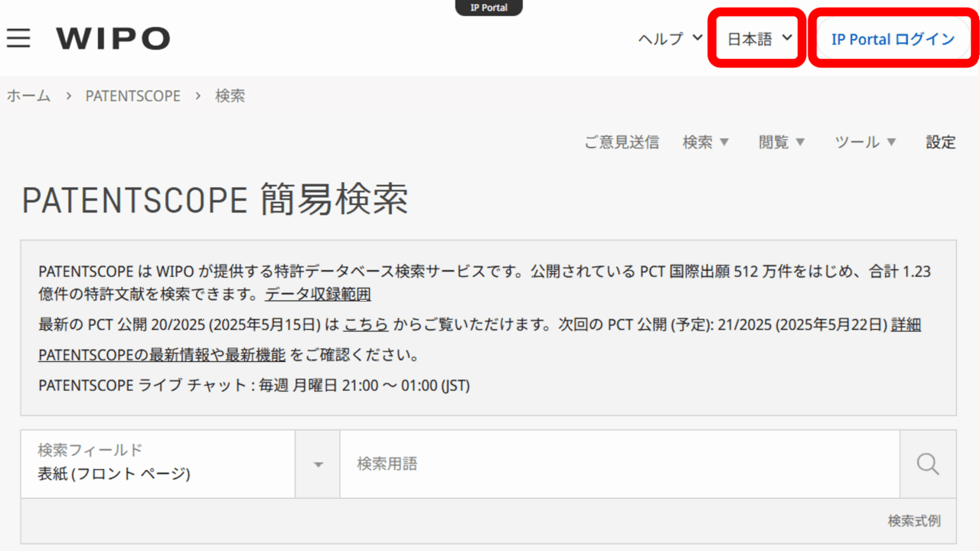Image resolution: width=980 pixels, height=551 pixels.
Task: Click the 検索 breadcrumb item
Action: point(230,96)
